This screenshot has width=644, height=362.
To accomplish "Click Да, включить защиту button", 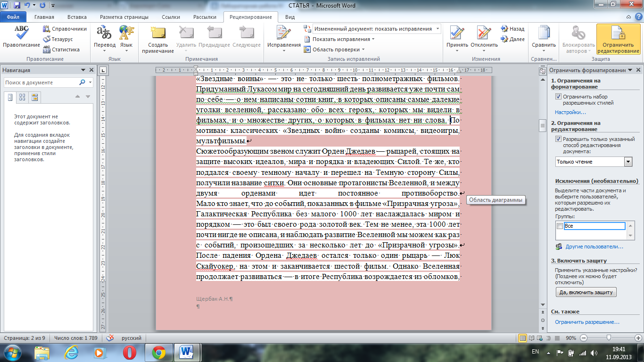I will coord(586,292).
